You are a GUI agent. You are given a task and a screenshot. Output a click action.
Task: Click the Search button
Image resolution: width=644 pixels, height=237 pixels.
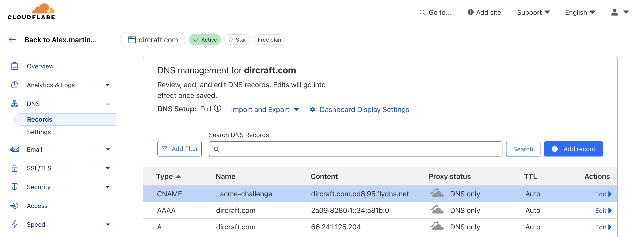point(523,149)
